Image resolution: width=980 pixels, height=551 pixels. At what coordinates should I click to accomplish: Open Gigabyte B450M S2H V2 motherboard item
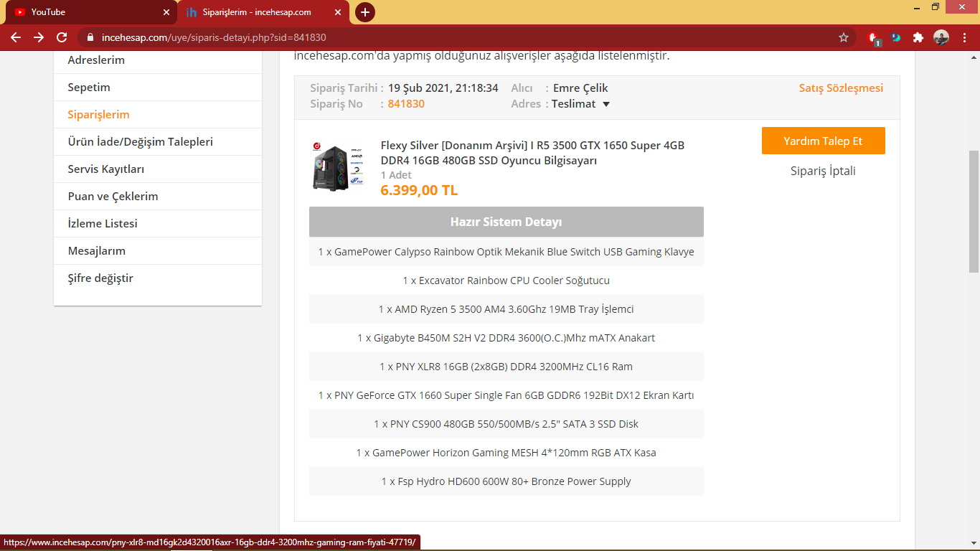pyautogui.click(x=506, y=338)
